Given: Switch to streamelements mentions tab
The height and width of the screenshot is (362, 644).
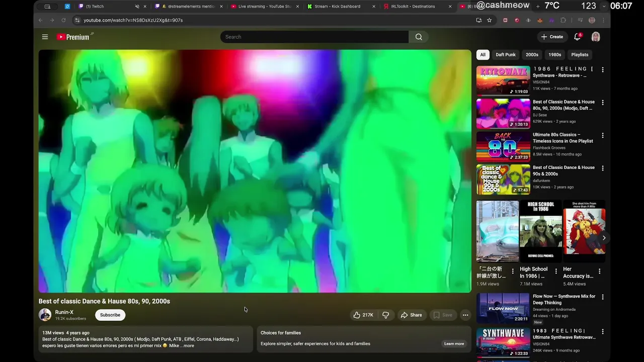Looking at the screenshot, I should [188, 7].
